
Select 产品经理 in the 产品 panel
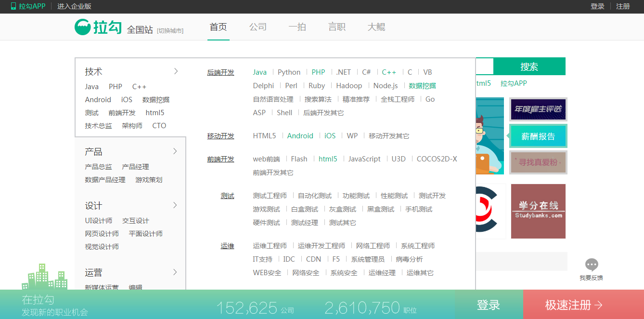[x=136, y=167]
